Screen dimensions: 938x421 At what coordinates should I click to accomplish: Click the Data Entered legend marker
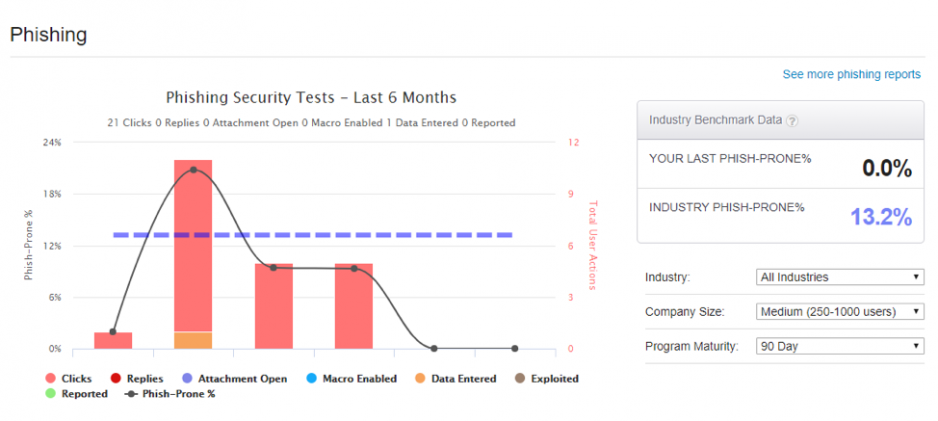(420, 379)
